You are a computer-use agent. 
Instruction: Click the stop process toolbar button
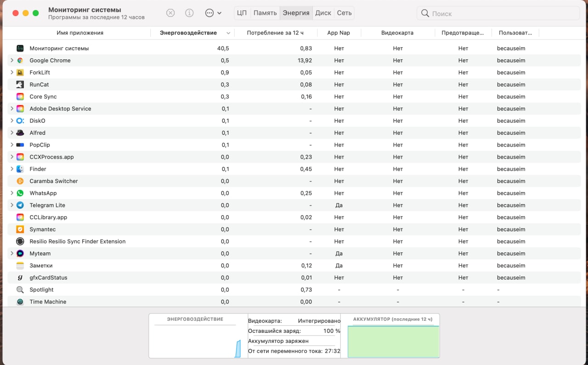pos(170,13)
